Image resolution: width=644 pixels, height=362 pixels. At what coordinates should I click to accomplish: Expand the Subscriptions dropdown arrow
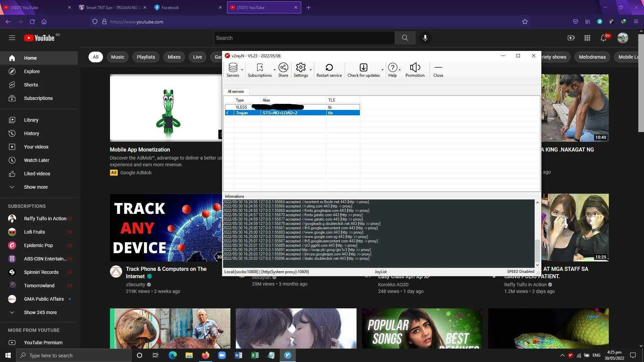(274, 70)
